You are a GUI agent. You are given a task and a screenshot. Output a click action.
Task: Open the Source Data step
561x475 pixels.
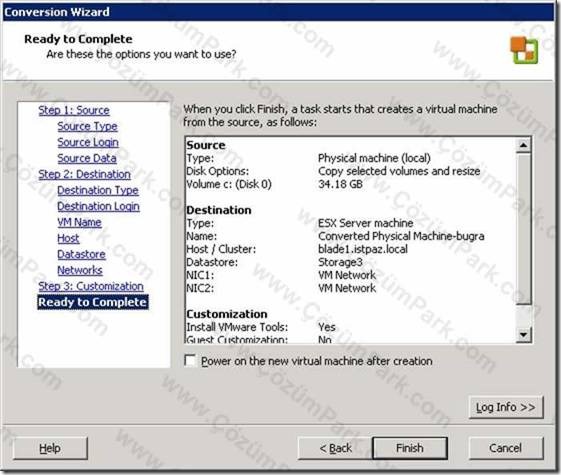pos(87,158)
